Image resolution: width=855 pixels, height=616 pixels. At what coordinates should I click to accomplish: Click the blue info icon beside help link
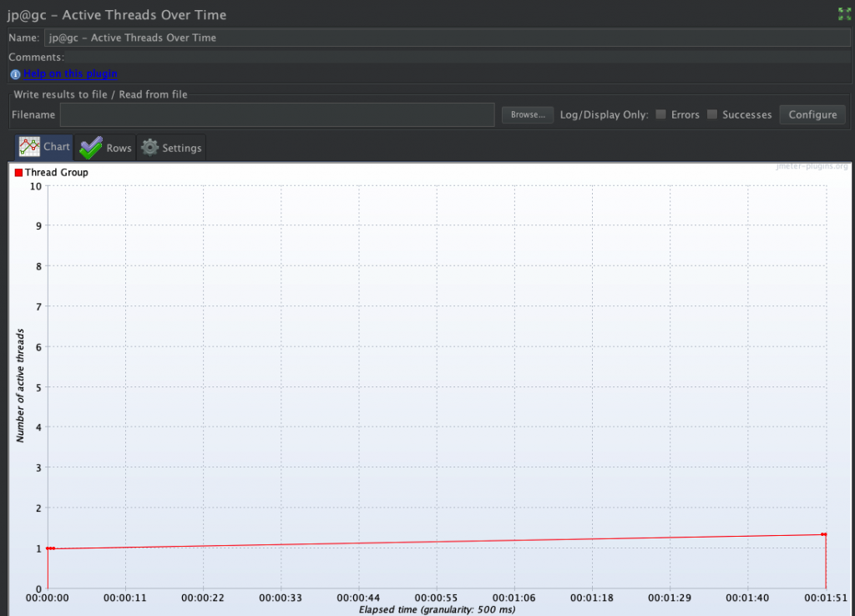click(x=15, y=74)
